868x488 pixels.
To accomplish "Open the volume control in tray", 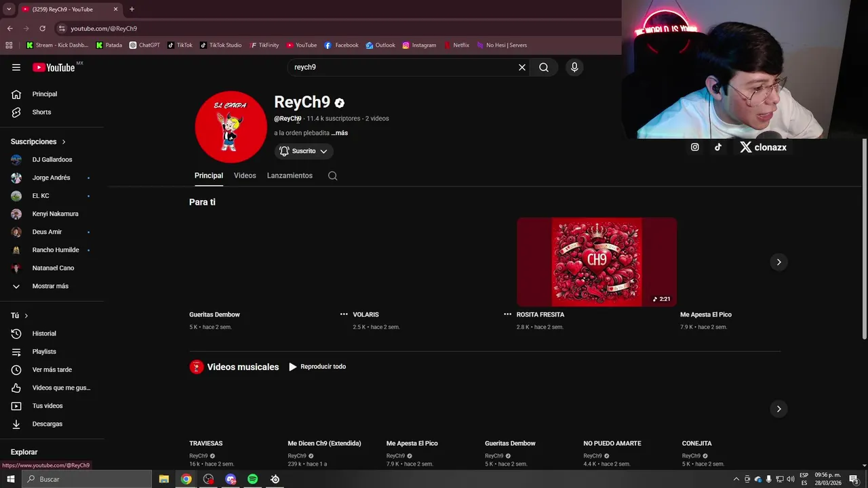I will pyautogui.click(x=790, y=479).
